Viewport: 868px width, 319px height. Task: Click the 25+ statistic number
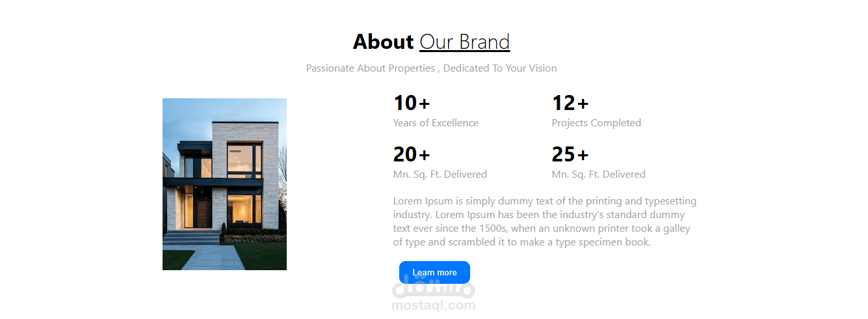coord(564,154)
